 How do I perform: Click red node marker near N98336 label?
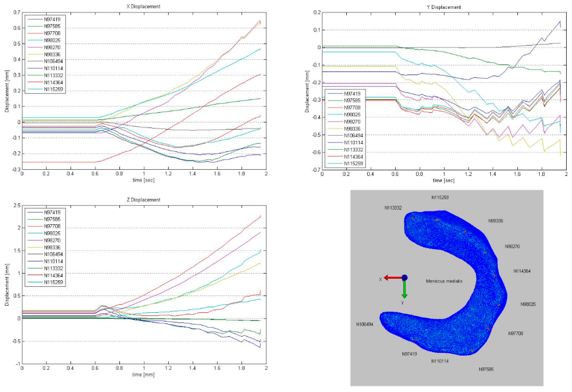pos(464,232)
